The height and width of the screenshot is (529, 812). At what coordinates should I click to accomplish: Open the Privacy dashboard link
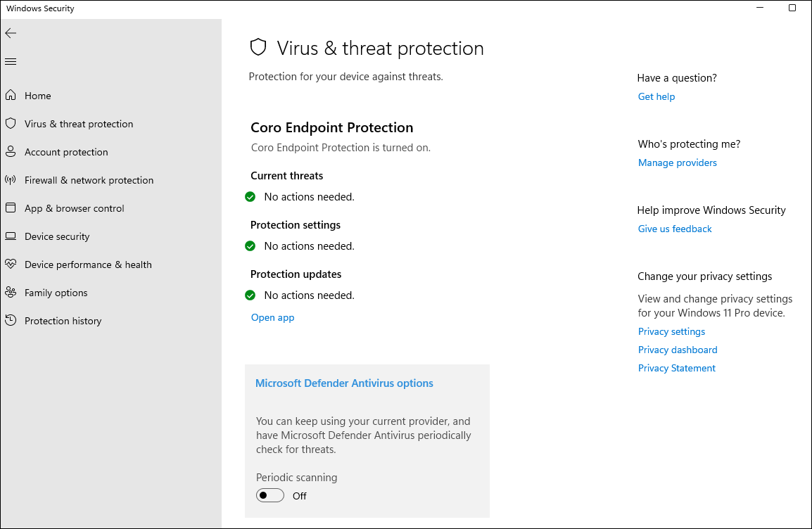tap(678, 350)
